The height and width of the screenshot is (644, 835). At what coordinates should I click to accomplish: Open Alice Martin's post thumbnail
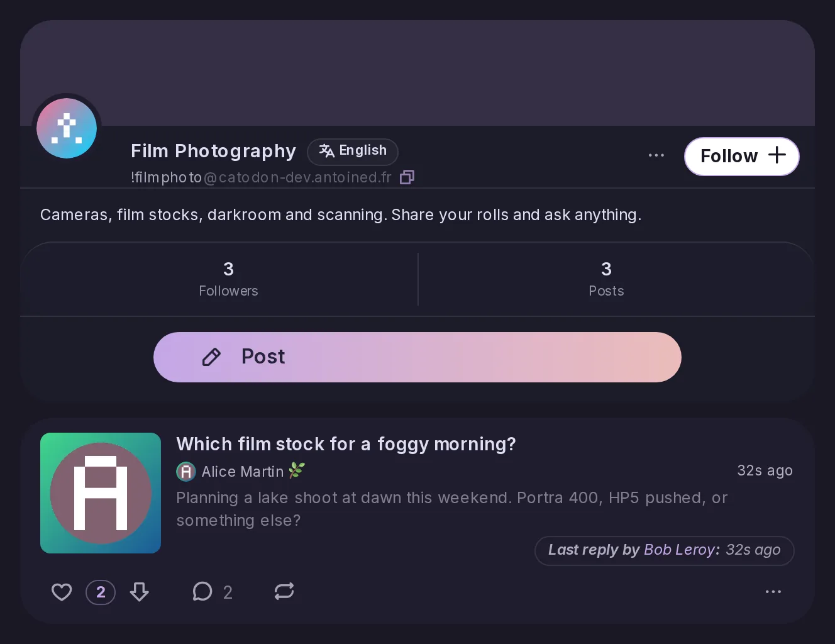coord(101,493)
